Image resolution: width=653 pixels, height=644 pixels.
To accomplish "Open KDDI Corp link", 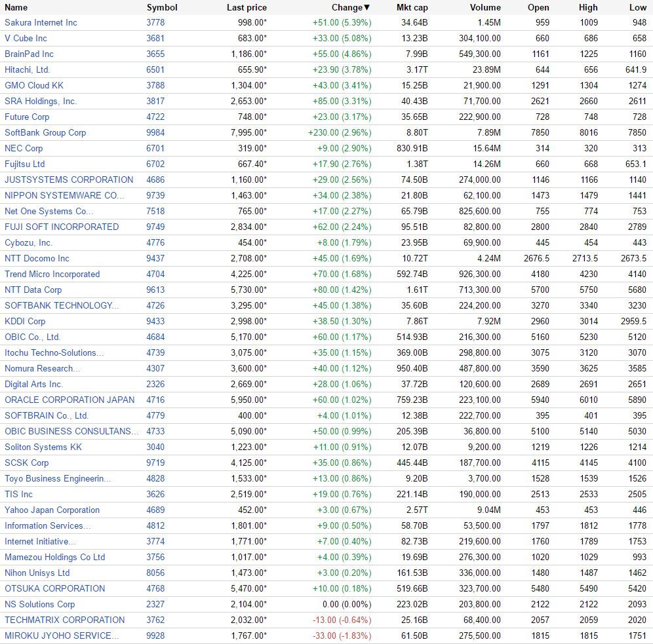I will click(x=25, y=321).
